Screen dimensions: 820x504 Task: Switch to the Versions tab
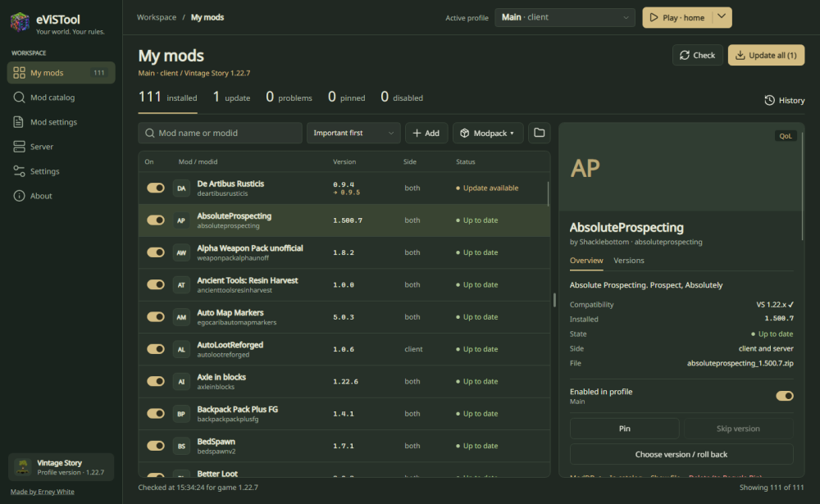coord(629,261)
